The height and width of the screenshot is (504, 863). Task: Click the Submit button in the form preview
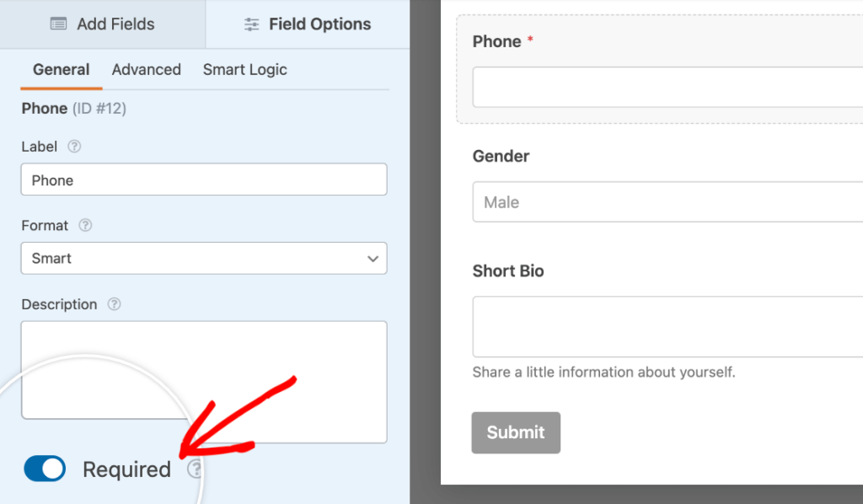tap(515, 432)
